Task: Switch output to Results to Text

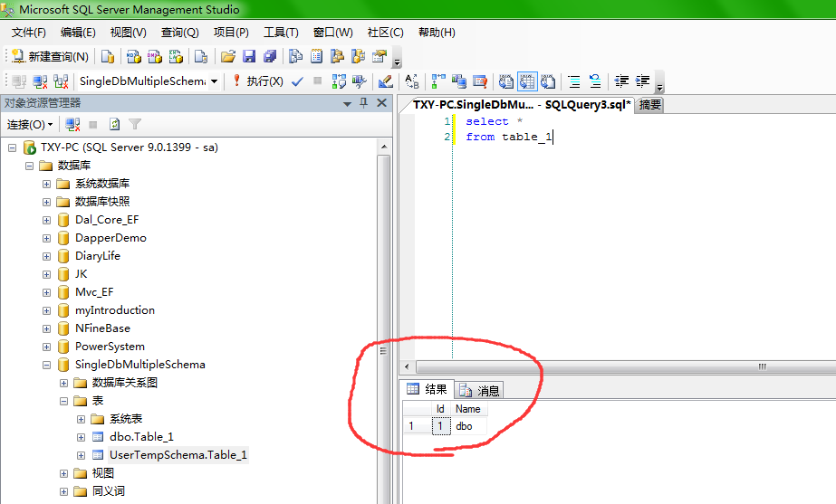Action: coord(506,81)
